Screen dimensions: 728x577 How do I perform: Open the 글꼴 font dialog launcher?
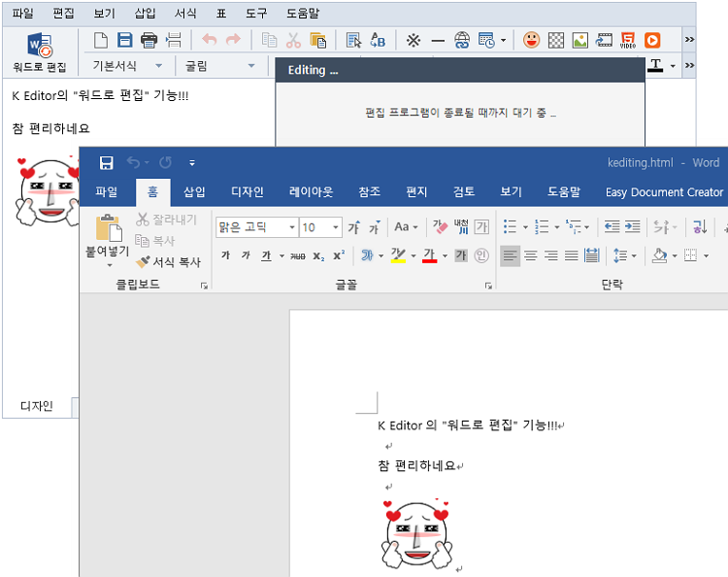click(488, 286)
